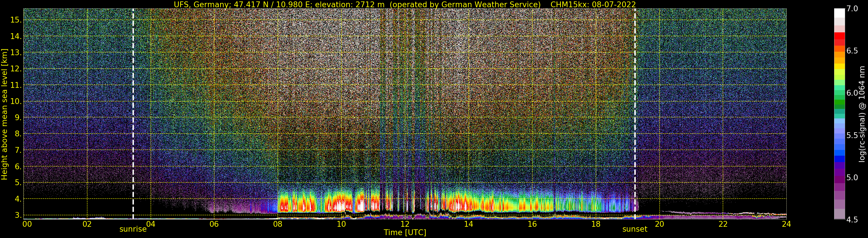This screenshot has height=238, width=868.
Task: Click the '7.0' colorbar scale value
Action: click(852, 9)
